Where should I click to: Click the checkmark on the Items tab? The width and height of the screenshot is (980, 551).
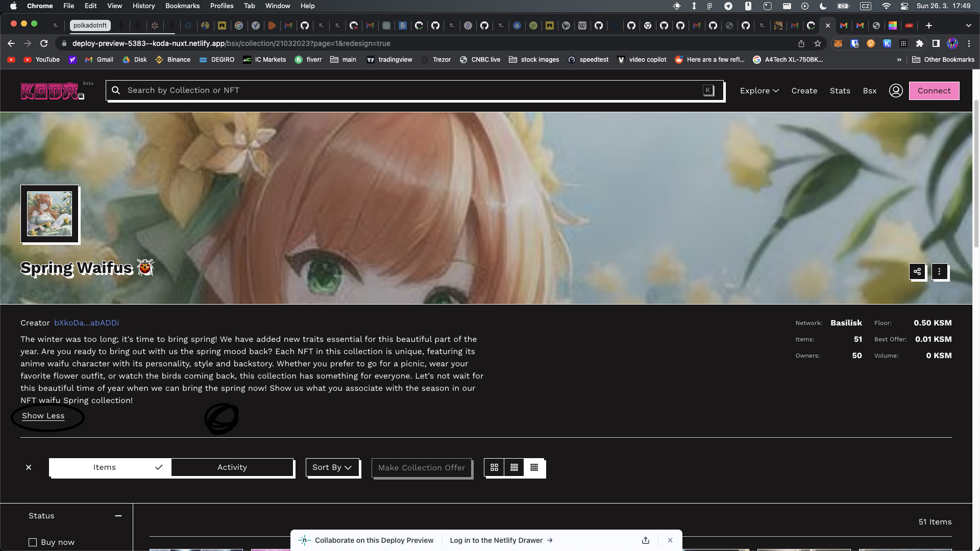point(159,467)
